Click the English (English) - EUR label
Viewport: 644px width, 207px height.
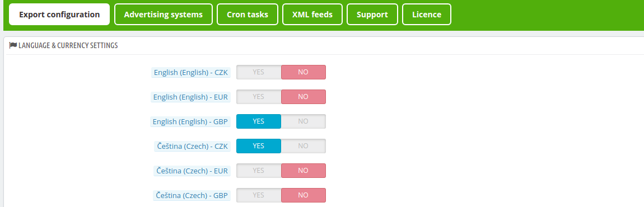click(x=190, y=97)
